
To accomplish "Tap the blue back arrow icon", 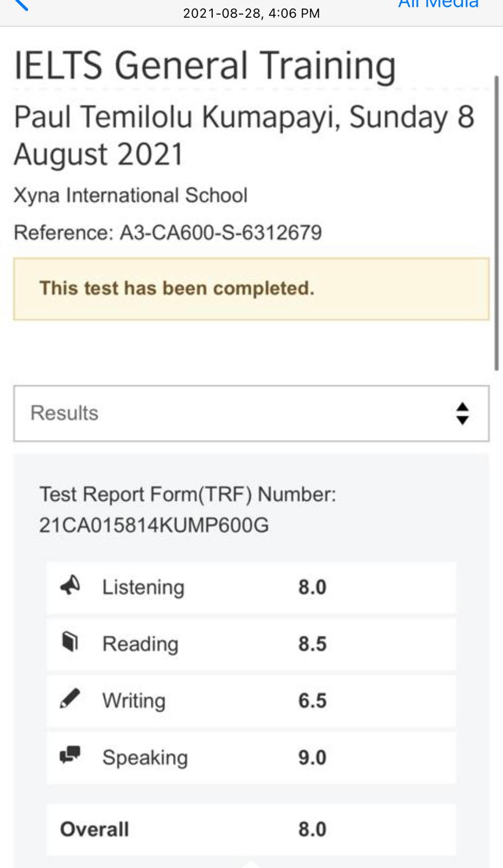I will [21, 4].
